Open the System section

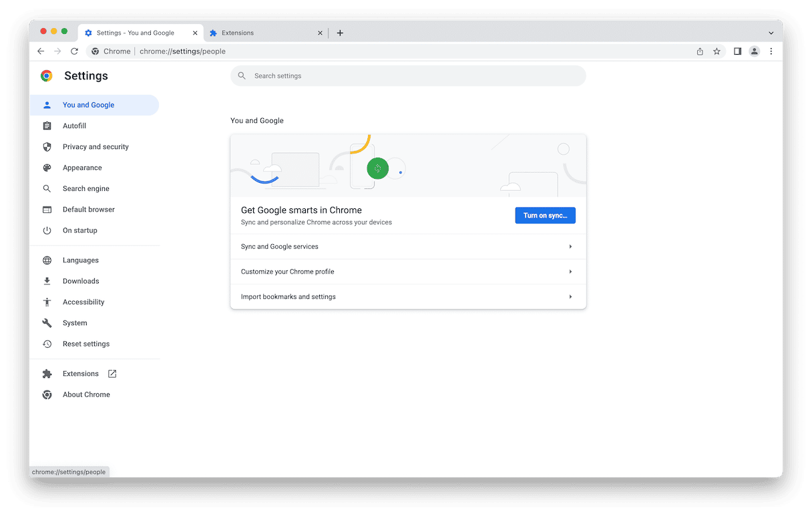[94, 323]
